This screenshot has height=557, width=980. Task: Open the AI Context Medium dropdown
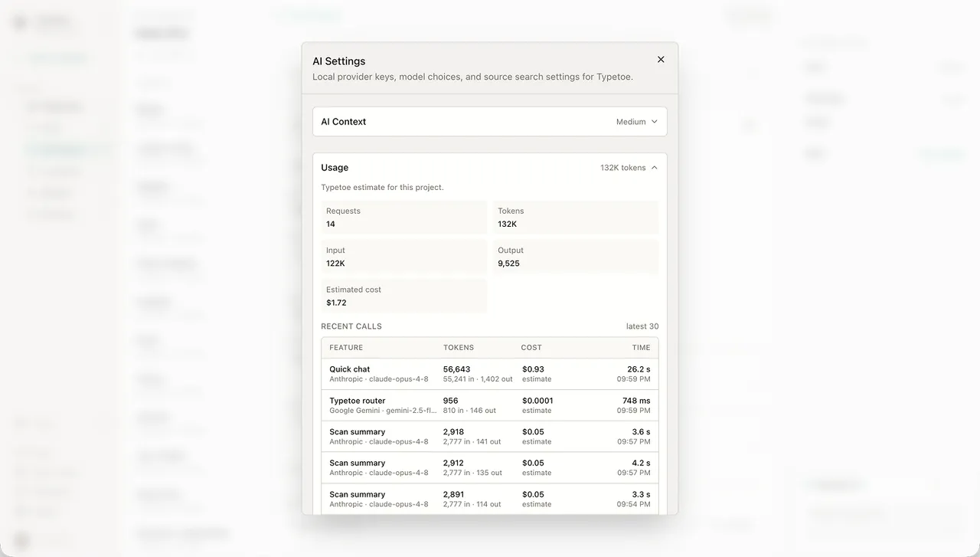tap(637, 122)
